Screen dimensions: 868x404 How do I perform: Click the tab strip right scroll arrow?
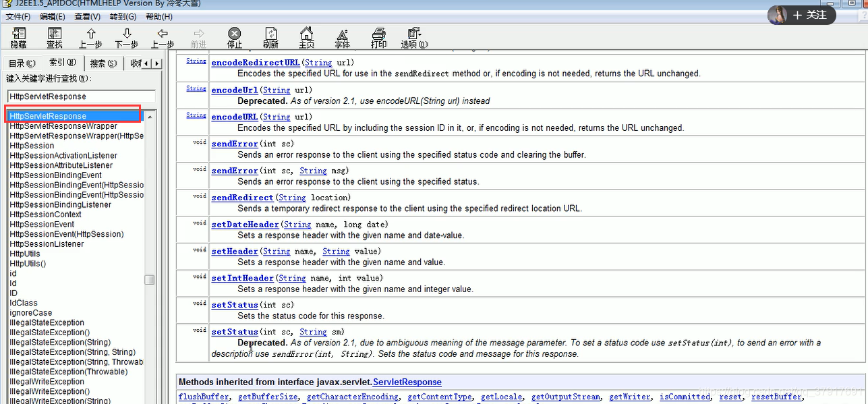point(157,63)
